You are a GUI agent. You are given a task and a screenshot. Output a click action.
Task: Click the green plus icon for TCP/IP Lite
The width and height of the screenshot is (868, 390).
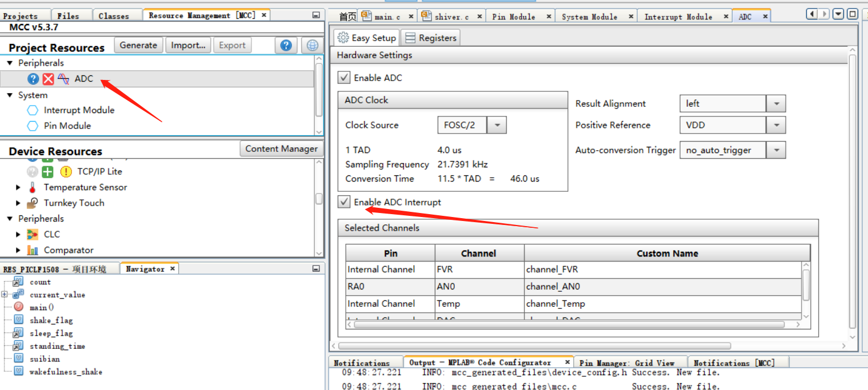pyautogui.click(x=47, y=171)
